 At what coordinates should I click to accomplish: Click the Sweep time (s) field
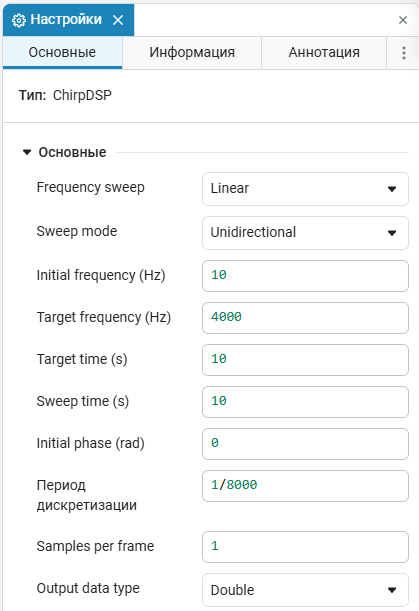(x=305, y=402)
